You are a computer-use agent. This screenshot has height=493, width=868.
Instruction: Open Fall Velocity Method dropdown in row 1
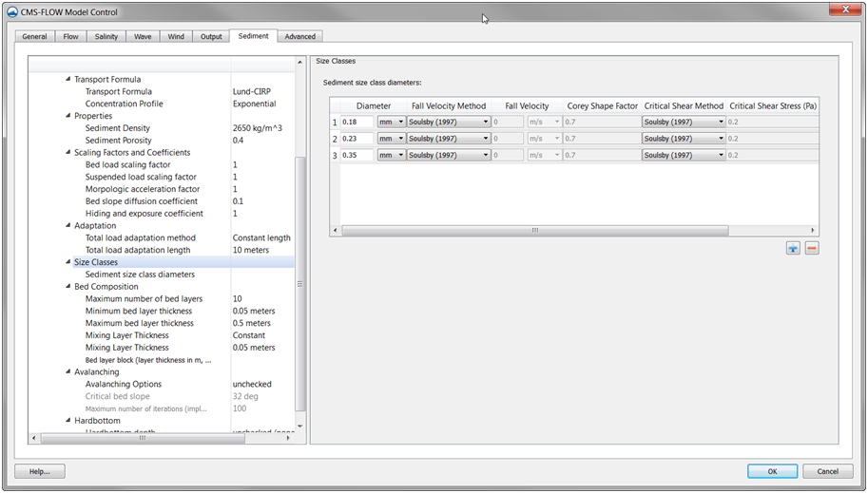[449, 122]
